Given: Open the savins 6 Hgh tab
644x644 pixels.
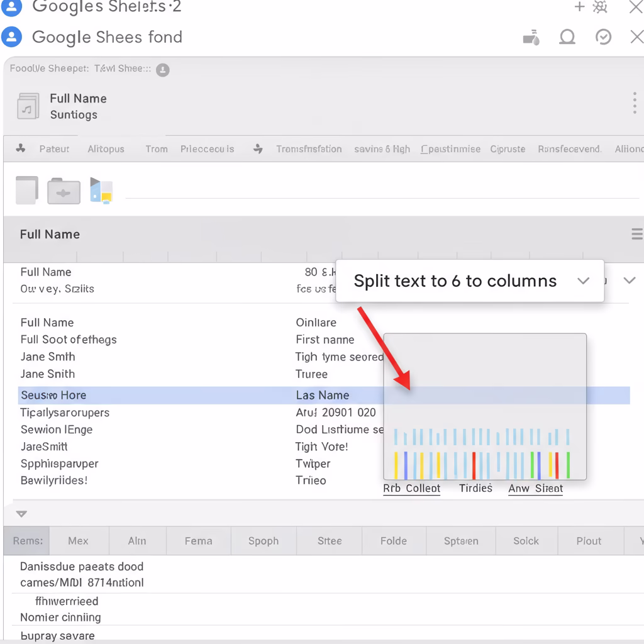Looking at the screenshot, I should point(382,149).
